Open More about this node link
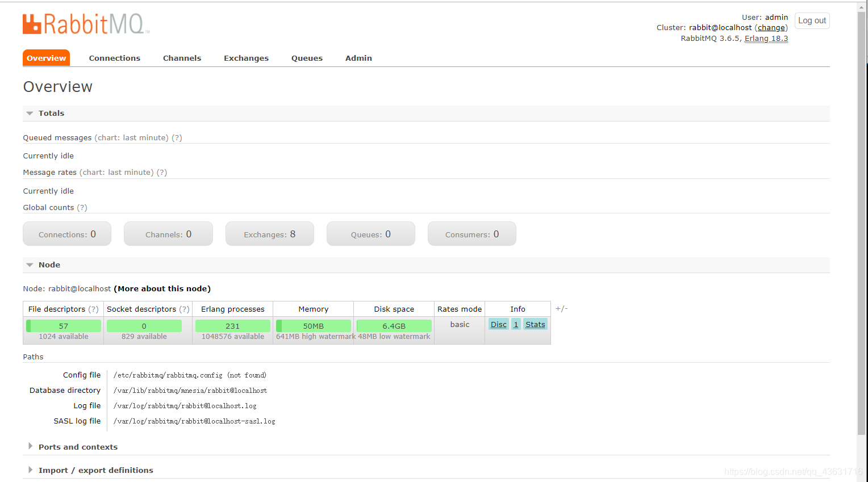This screenshot has height=482, width=868. pyautogui.click(x=162, y=288)
